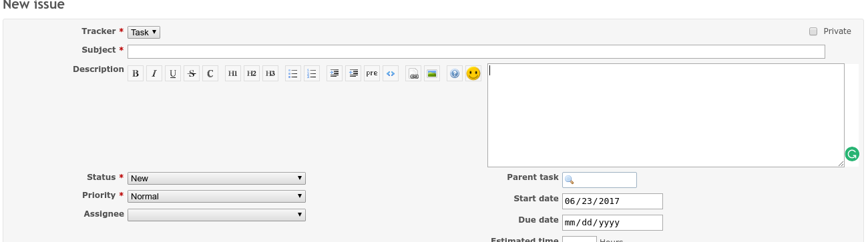Insert unordered bullet list

point(293,74)
